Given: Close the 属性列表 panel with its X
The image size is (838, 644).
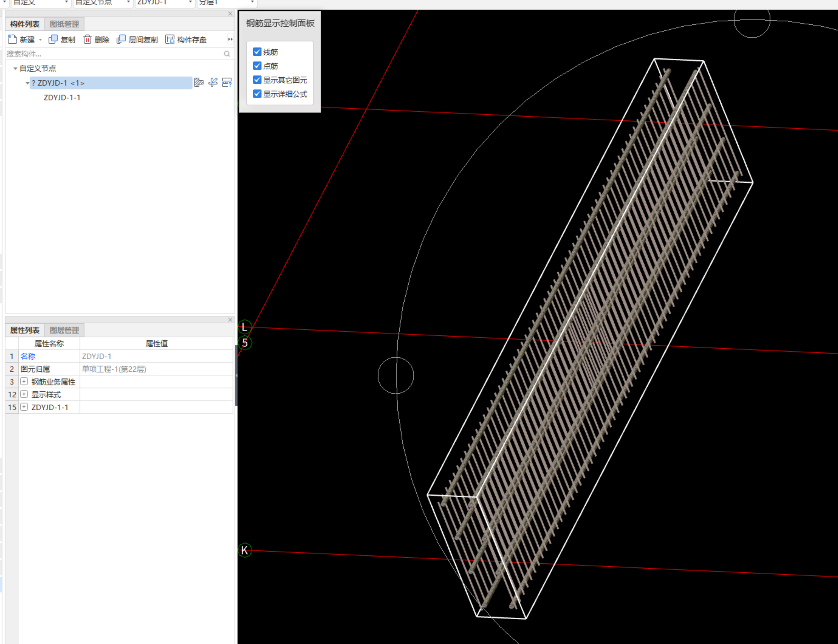Looking at the screenshot, I should 230,320.
